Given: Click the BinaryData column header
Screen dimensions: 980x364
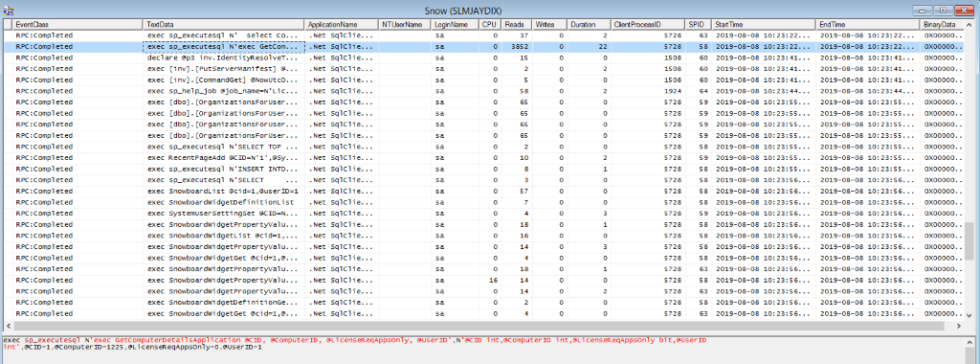Looking at the screenshot, I should tap(941, 24).
